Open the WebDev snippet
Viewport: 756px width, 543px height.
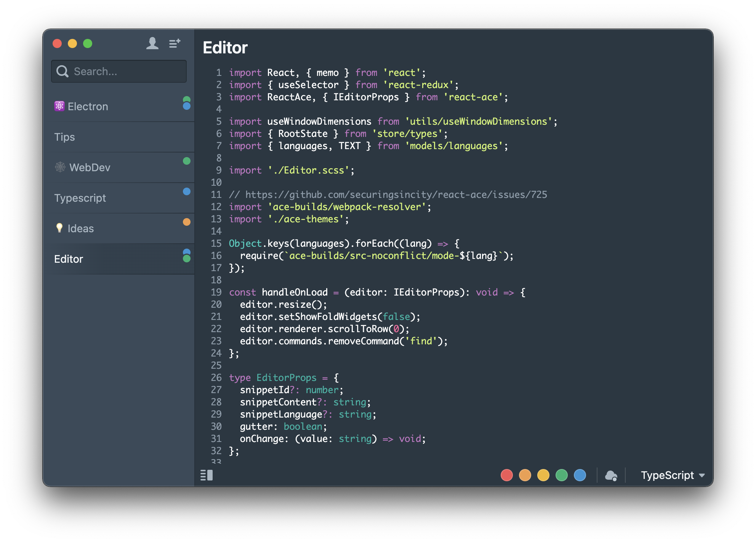[x=119, y=167]
